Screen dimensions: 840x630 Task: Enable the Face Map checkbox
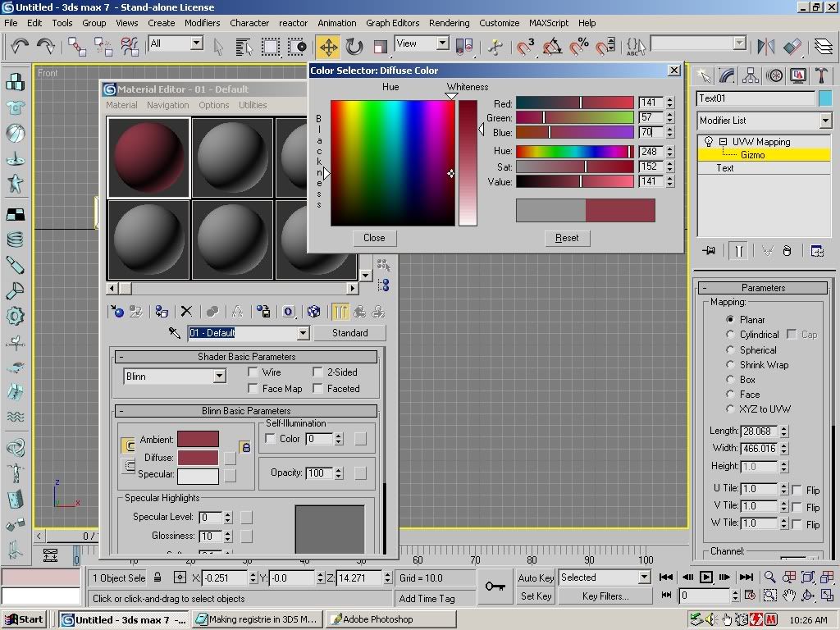pyautogui.click(x=253, y=388)
